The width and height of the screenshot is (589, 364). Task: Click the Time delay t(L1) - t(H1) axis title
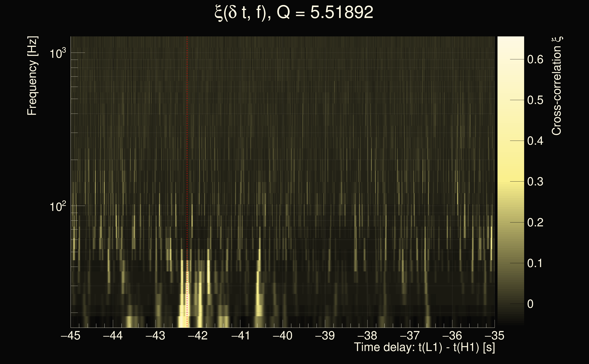[x=424, y=347]
